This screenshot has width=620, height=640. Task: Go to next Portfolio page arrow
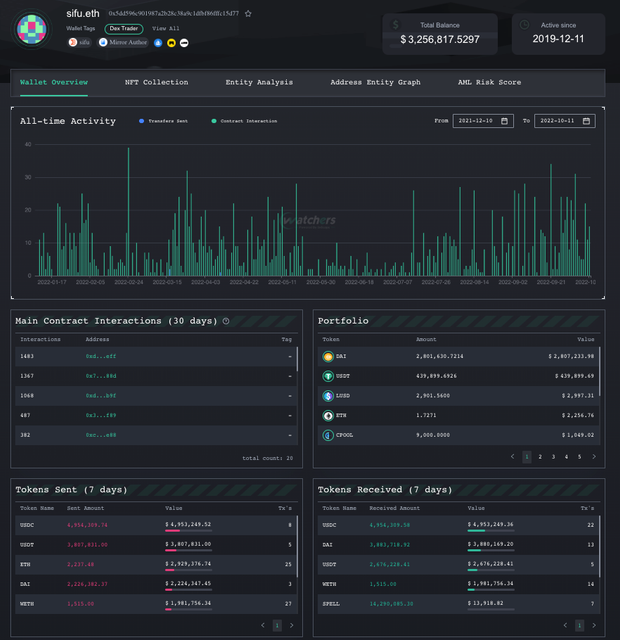594,457
